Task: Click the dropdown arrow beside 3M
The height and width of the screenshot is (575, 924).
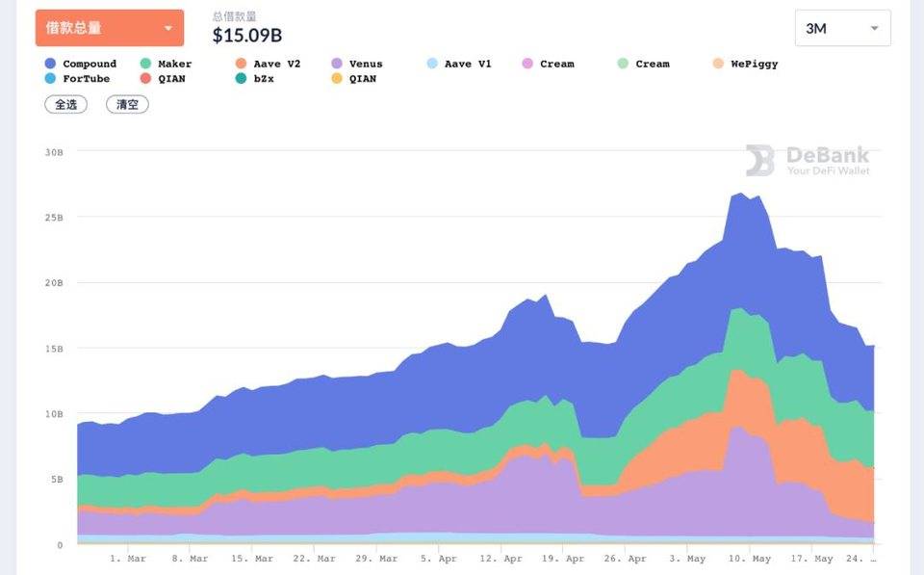Action: click(874, 29)
